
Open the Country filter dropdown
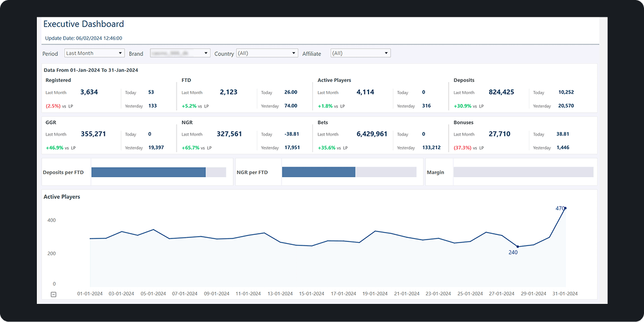tap(267, 53)
